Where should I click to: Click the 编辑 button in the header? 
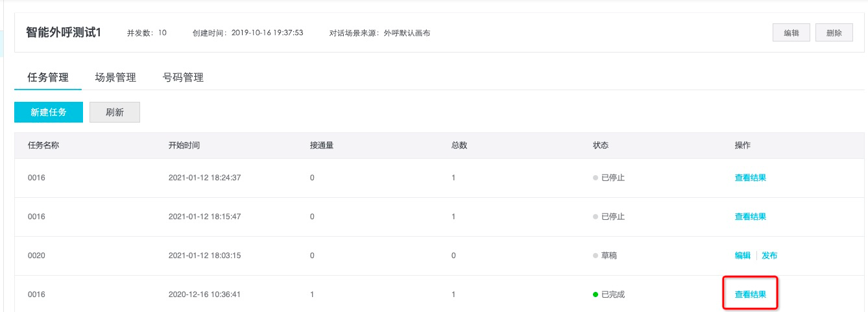coord(791,32)
